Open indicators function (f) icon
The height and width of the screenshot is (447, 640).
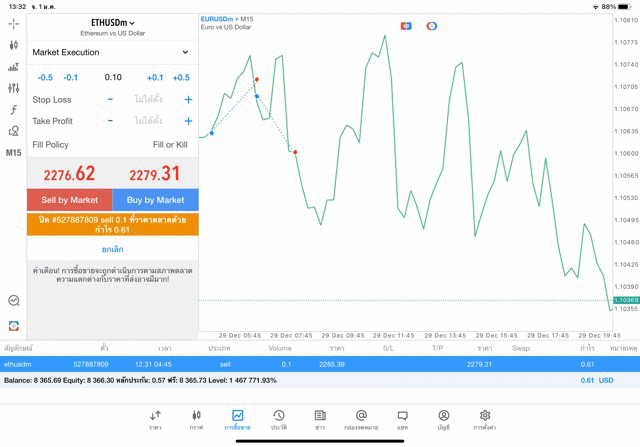[13, 109]
